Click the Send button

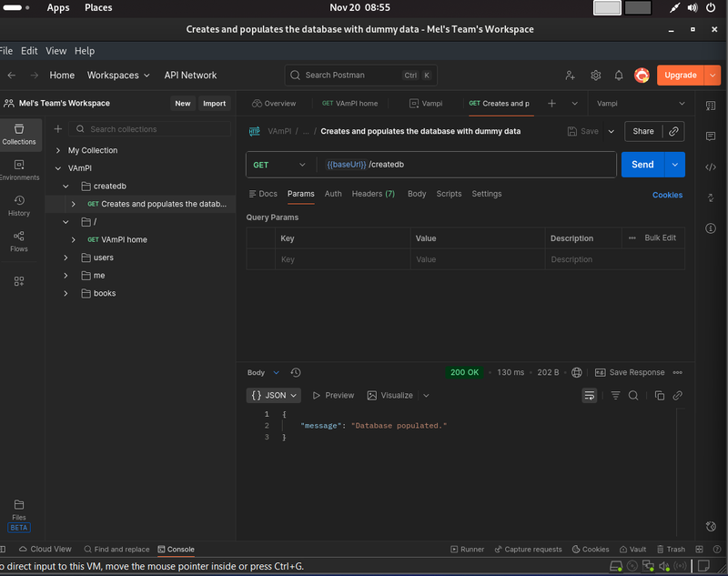[642, 165]
